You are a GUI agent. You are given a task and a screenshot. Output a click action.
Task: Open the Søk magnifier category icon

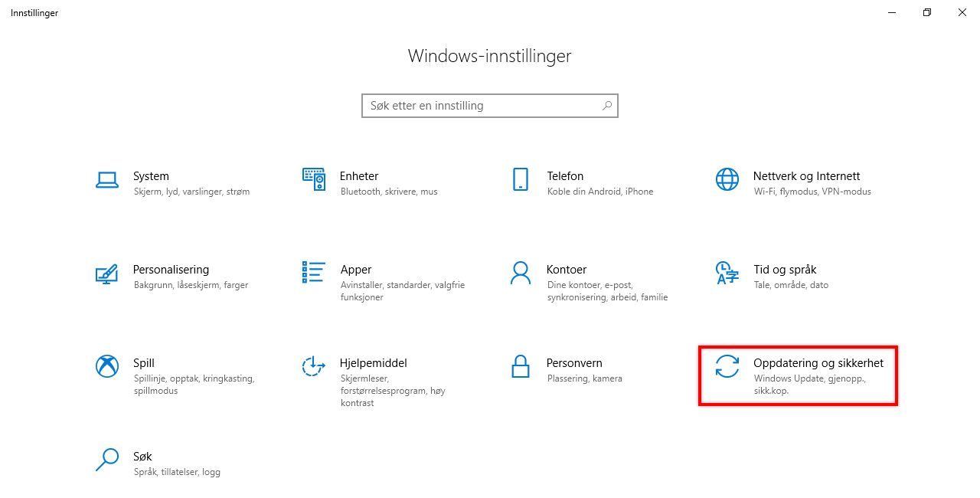[x=107, y=460]
